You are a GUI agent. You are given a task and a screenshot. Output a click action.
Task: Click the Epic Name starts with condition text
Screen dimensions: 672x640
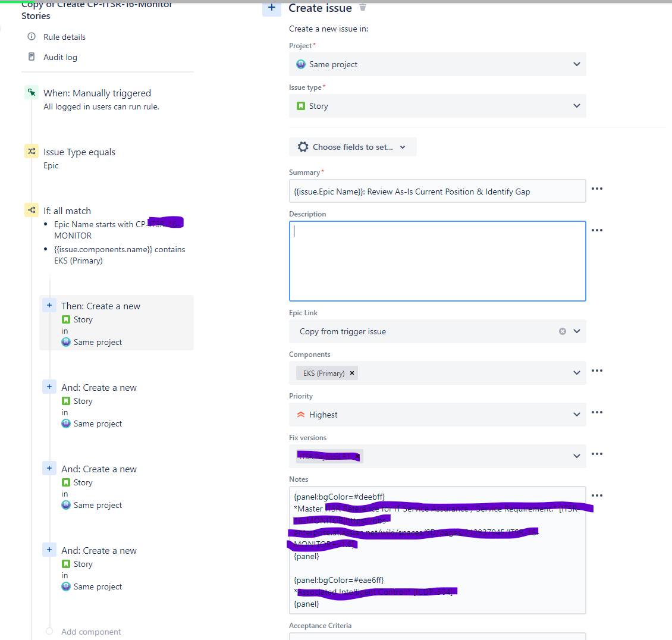(x=119, y=230)
